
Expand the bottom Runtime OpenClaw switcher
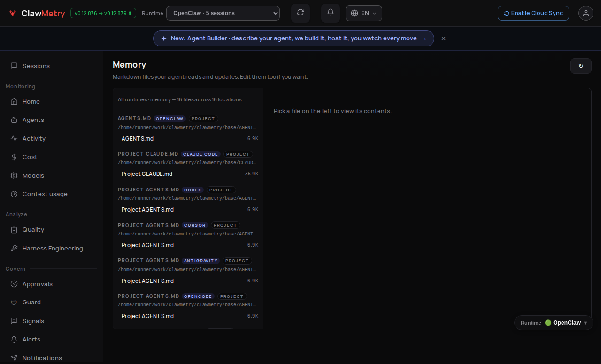click(554, 323)
